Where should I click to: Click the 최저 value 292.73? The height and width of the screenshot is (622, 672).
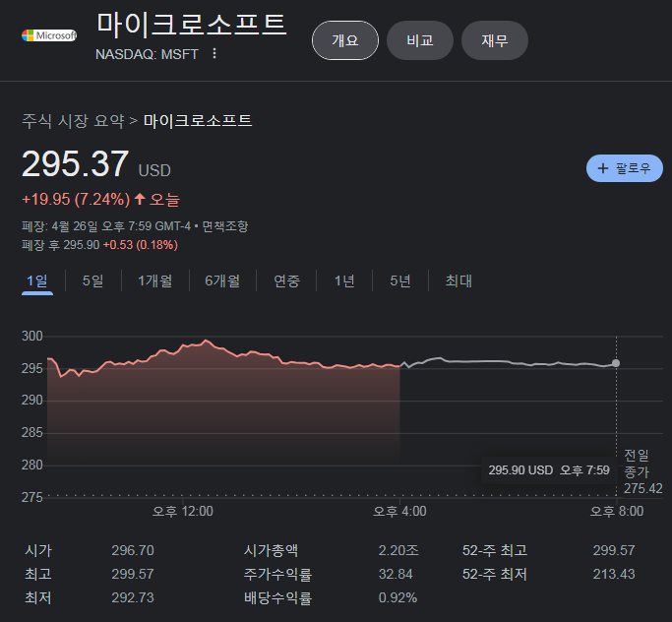[x=133, y=597]
